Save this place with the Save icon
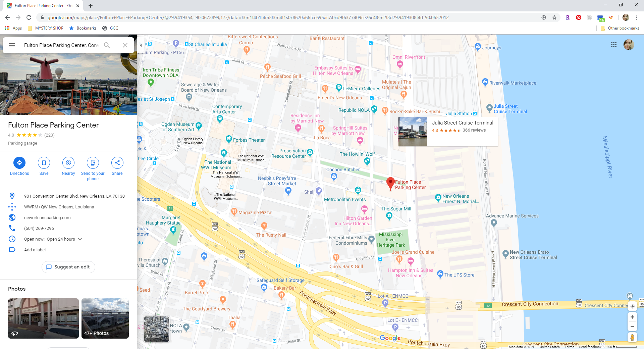This screenshot has height=349, width=644. pyautogui.click(x=44, y=163)
